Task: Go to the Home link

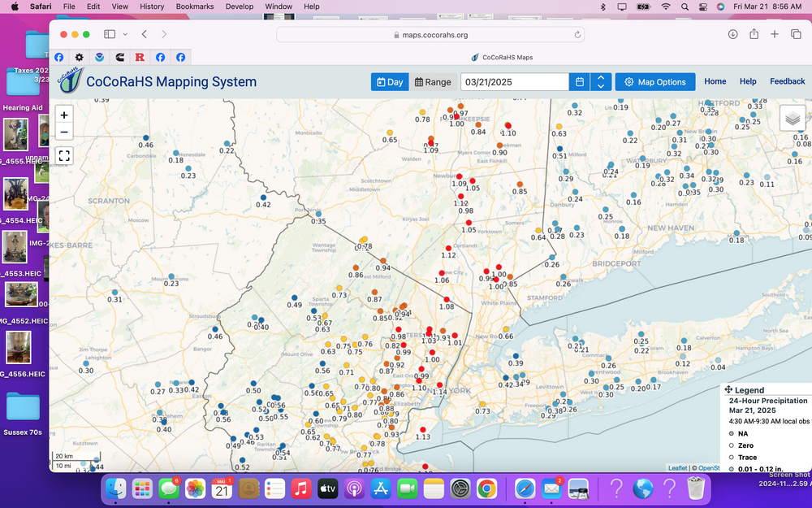Action: click(x=715, y=81)
